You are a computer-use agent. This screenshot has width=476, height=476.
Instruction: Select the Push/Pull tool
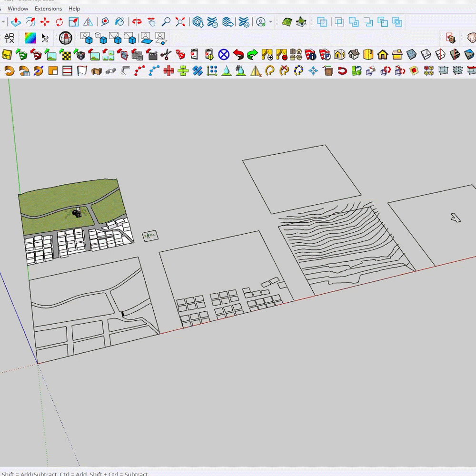(16, 22)
